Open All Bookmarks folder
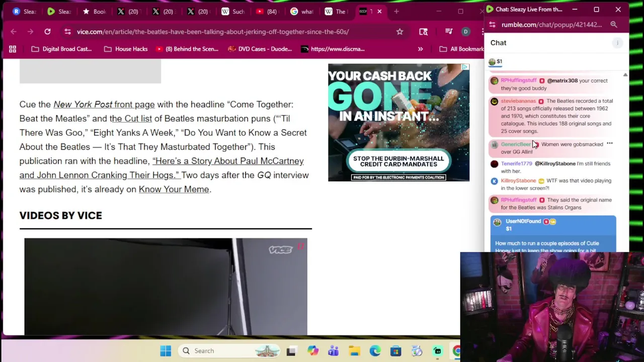This screenshot has width=644, height=362. tap(461, 49)
